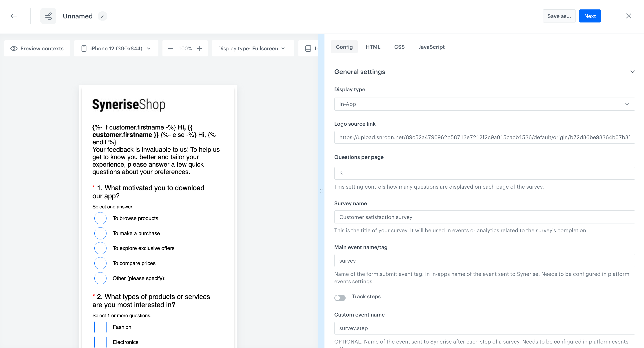The image size is (644, 348).
Task: Switch to the HTML tab
Action: 373,47
